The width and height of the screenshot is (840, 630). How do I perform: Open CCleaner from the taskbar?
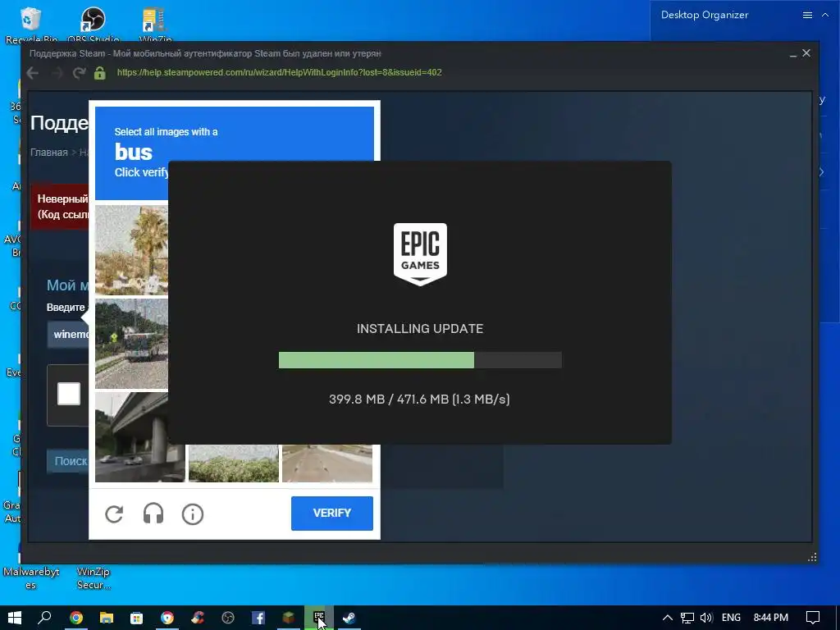[198, 618]
